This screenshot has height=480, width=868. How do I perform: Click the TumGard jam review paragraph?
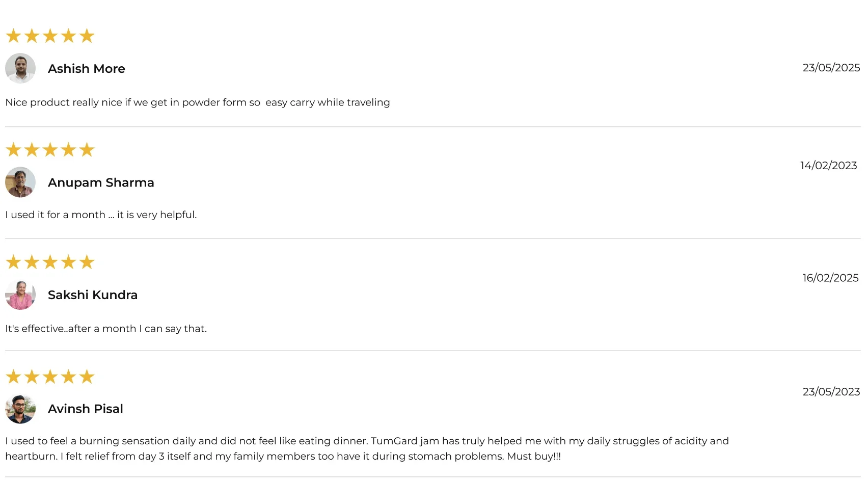tap(367, 448)
